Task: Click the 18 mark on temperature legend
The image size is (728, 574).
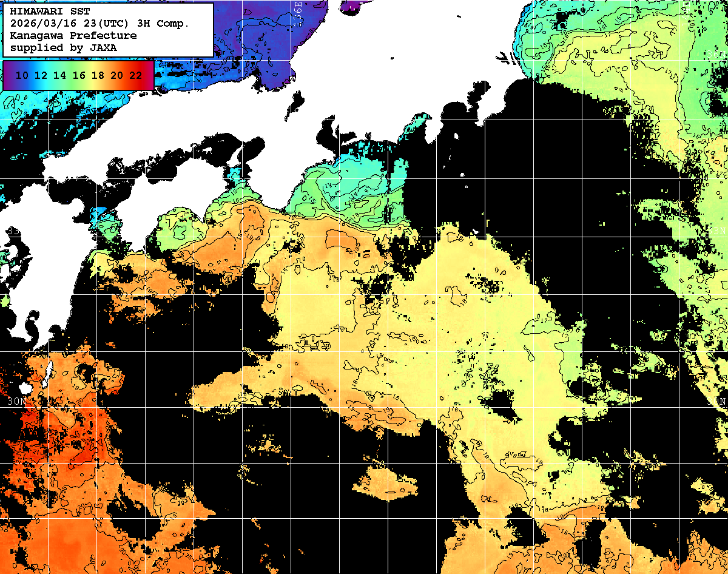Action: pos(98,75)
